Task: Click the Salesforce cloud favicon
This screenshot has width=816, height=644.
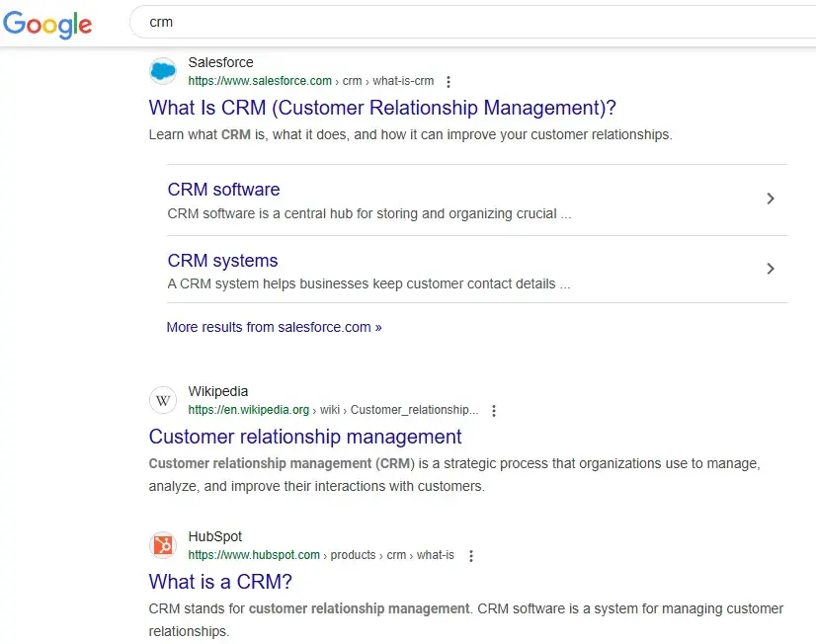Action: coord(163,71)
